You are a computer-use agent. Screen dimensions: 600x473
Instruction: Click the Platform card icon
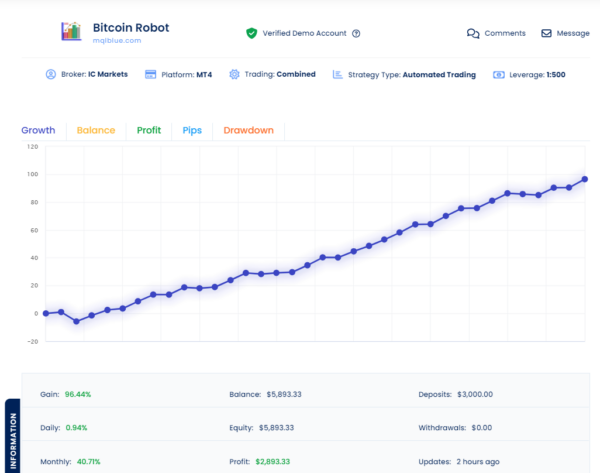pos(150,74)
